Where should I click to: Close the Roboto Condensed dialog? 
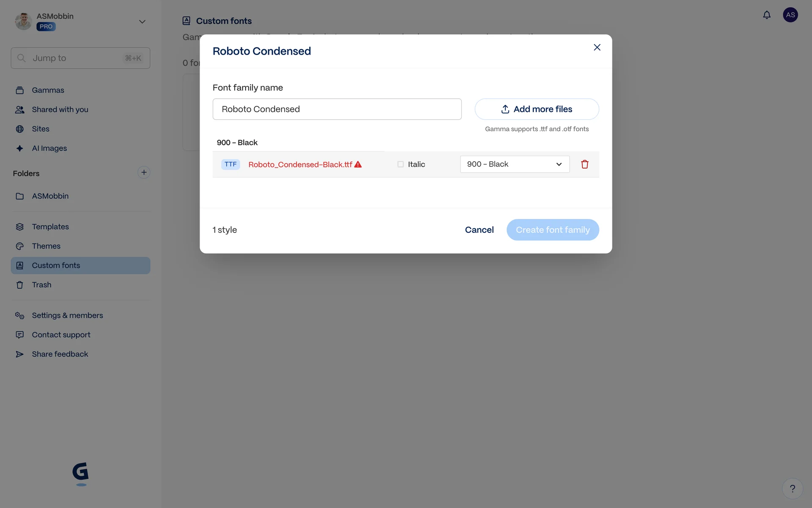[x=597, y=47]
